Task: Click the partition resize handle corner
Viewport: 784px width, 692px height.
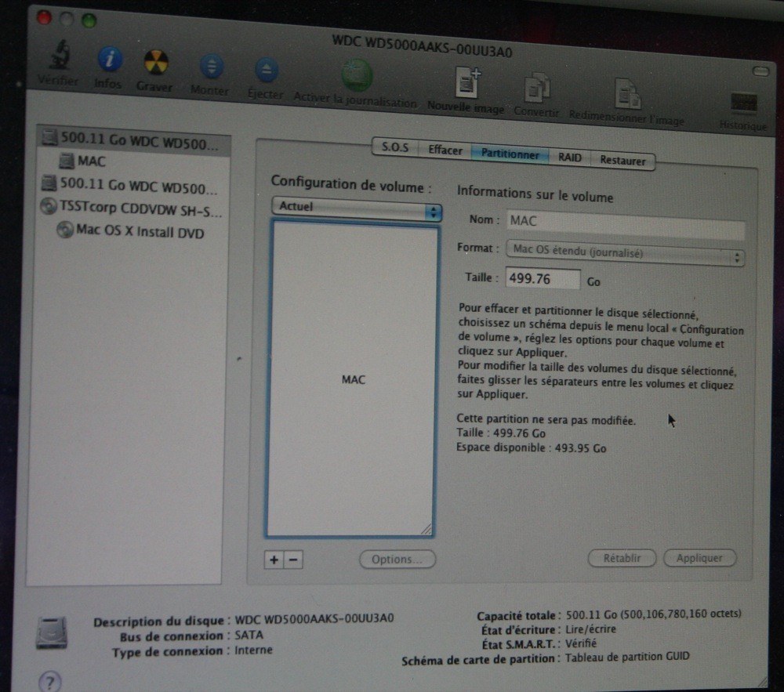Action: (426, 529)
